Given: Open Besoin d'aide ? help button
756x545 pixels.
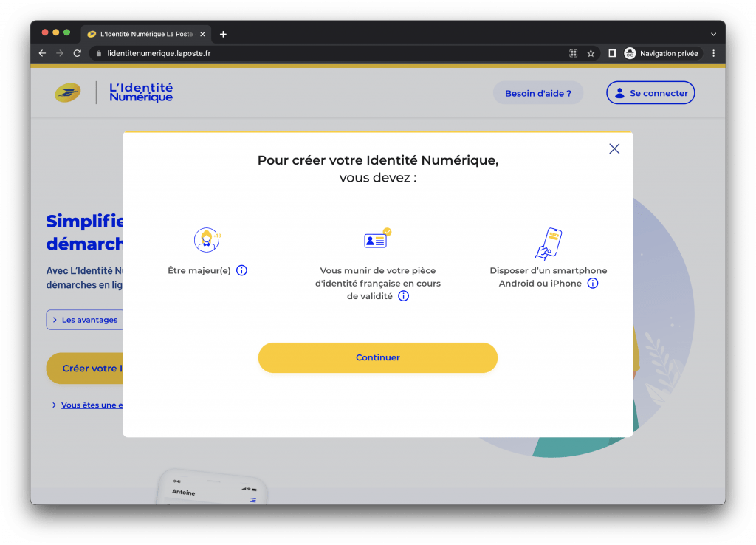Looking at the screenshot, I should point(537,93).
